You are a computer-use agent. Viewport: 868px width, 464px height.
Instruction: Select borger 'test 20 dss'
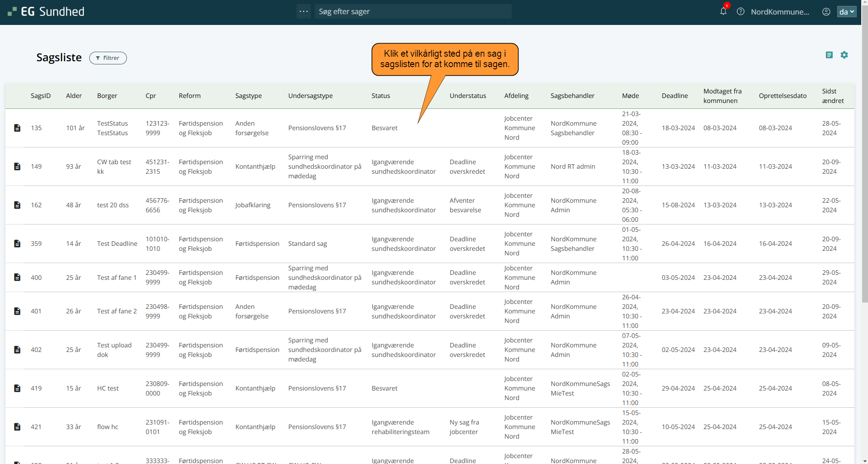click(x=113, y=205)
